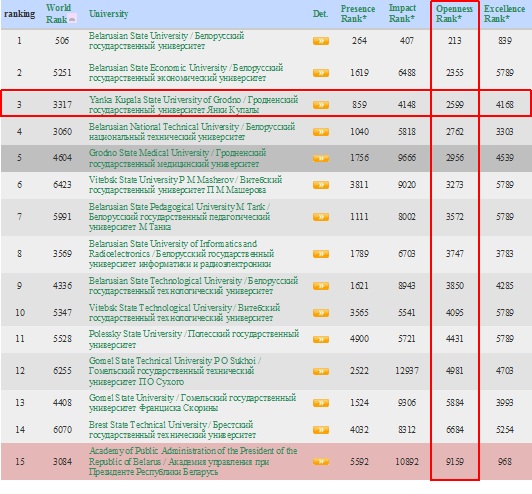
Task: Open details arrow for Belarusian National Technical University
Action: coord(321,132)
